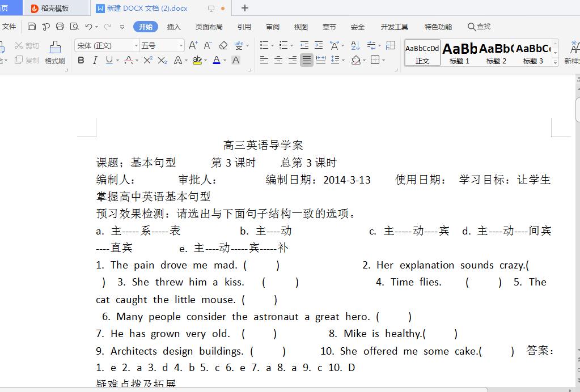Expand the styles gallery
580x392 pixels.
555,62
